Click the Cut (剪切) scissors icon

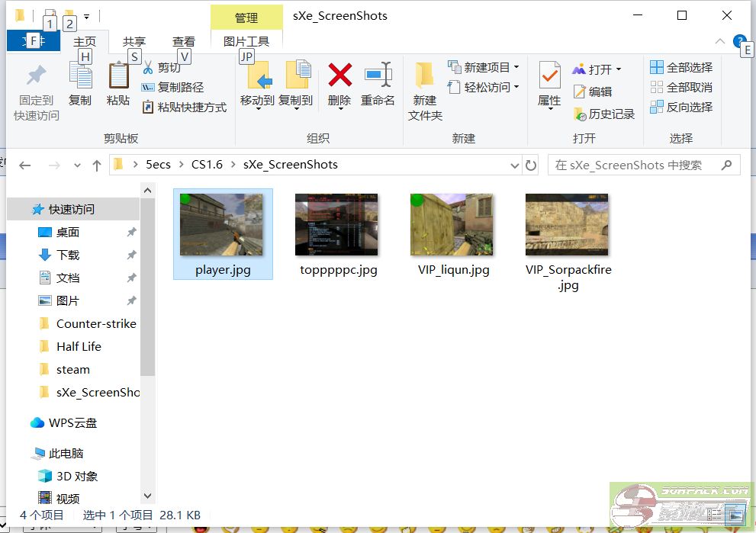click(149, 68)
